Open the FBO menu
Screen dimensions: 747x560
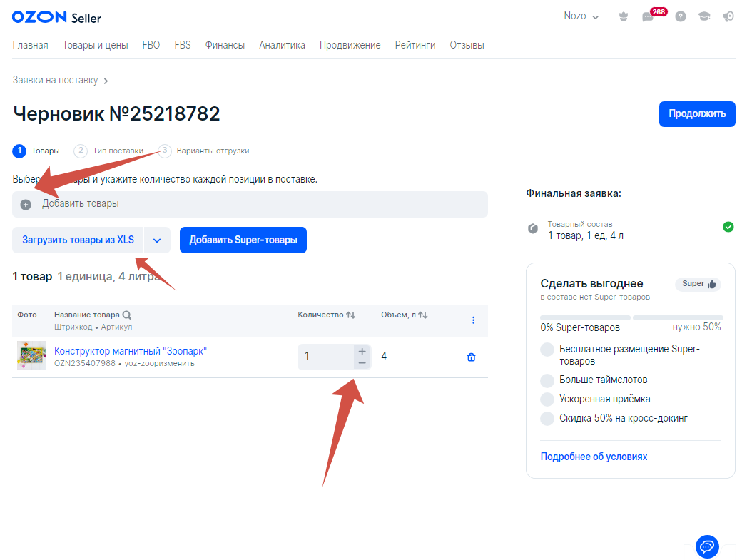click(151, 45)
